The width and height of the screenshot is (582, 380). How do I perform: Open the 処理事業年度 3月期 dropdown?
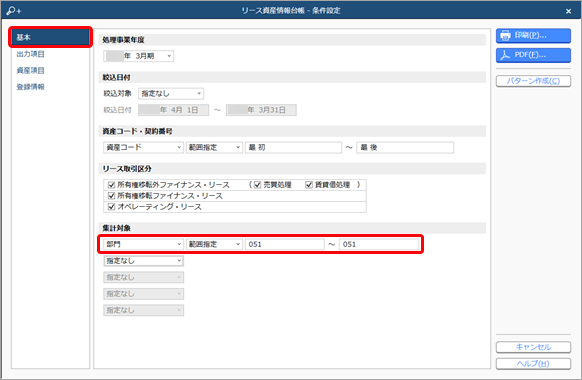coord(138,56)
